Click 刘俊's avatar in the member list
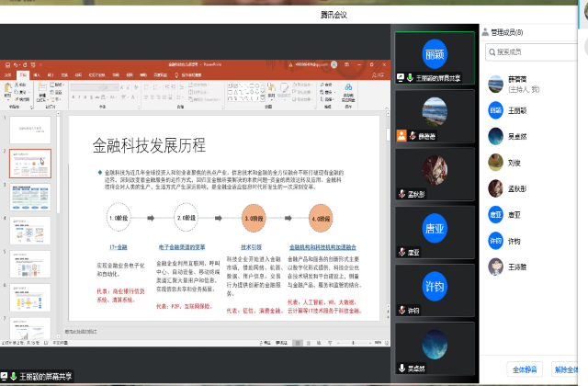The image size is (588, 386). click(495, 162)
